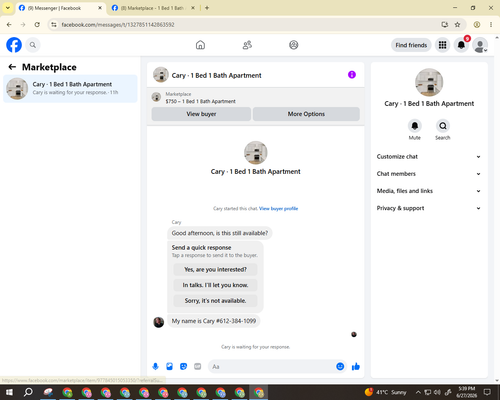500x400 pixels.
Task: Open the Friends icon in top navigation
Action: (x=247, y=45)
